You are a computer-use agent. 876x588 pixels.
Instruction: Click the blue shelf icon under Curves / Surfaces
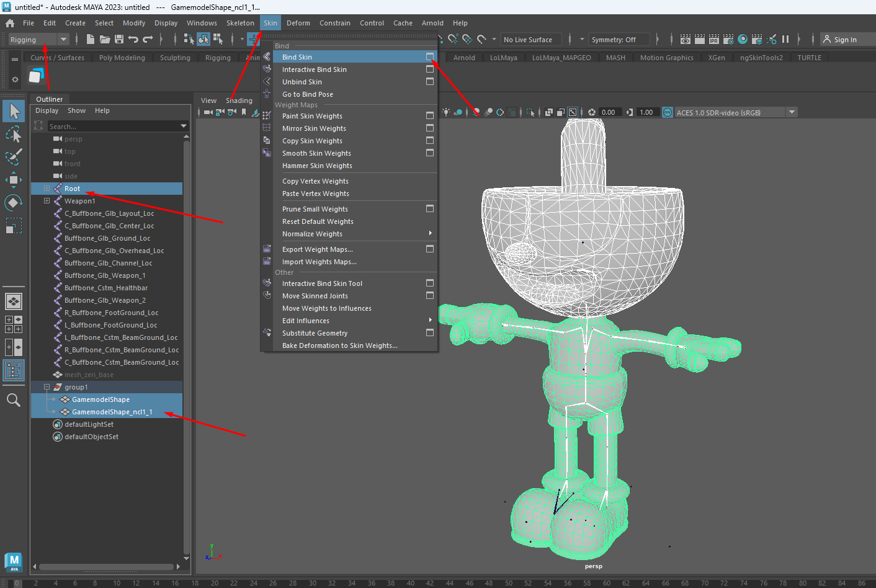37,76
